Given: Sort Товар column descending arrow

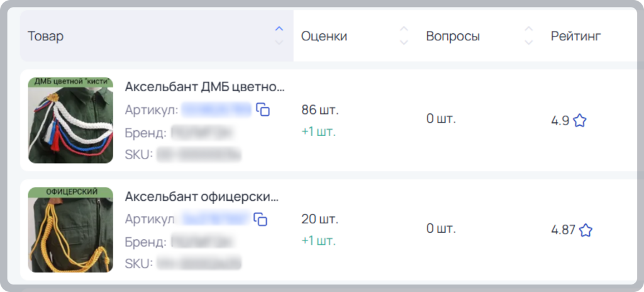Looking at the screenshot, I should (279, 42).
